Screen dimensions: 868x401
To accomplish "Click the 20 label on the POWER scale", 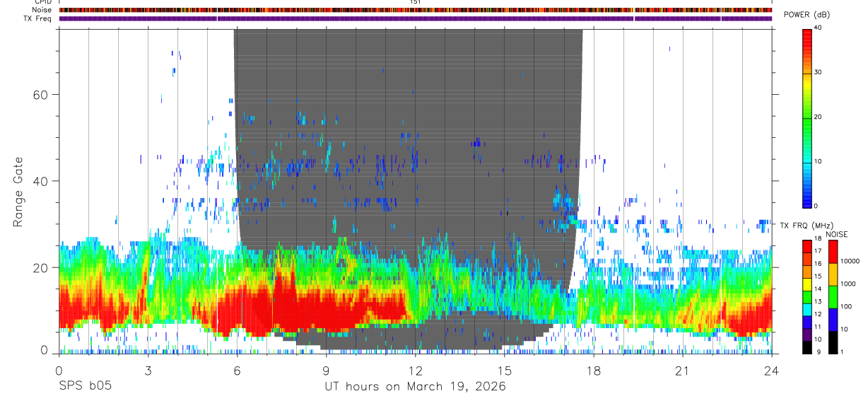I will [818, 117].
